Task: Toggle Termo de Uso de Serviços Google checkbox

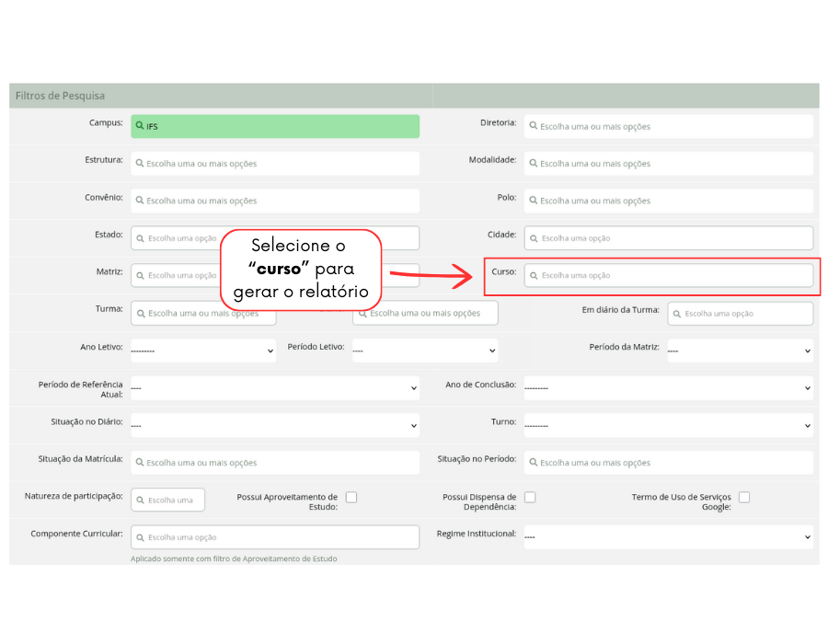Action: [x=744, y=498]
